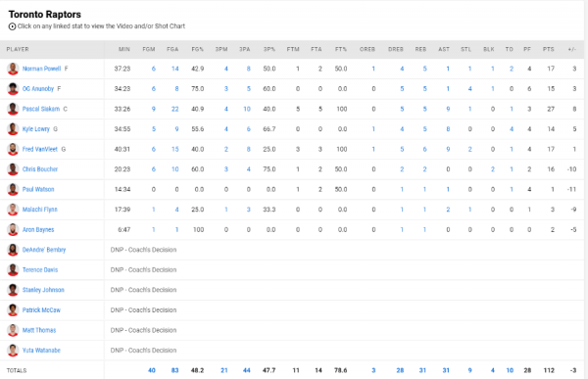View team total 40 field goals made
Screen dimensions: 588x379
click(152, 370)
